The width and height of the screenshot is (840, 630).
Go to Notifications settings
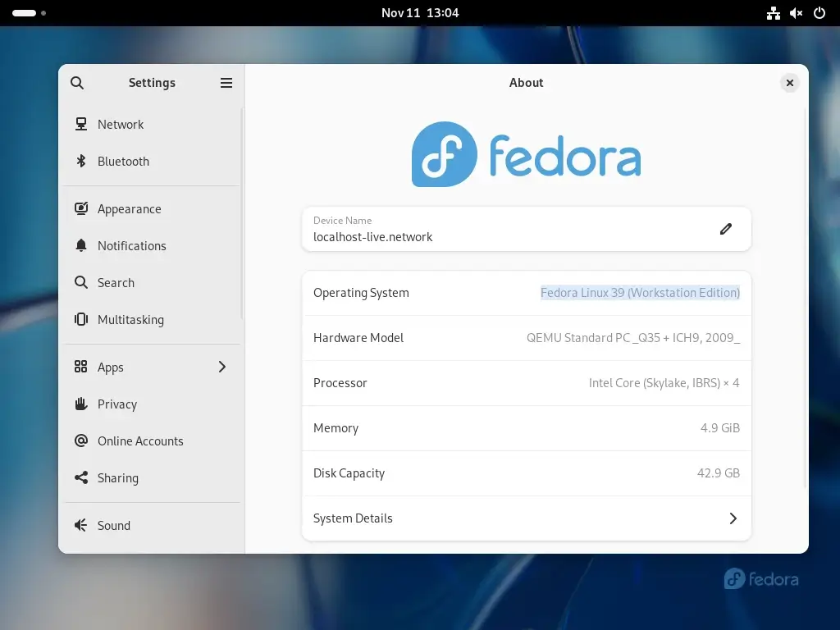pos(152,245)
